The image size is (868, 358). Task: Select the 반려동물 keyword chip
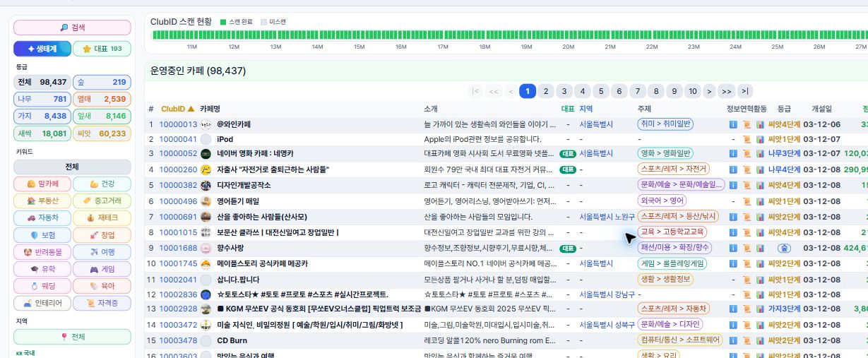[42, 252]
